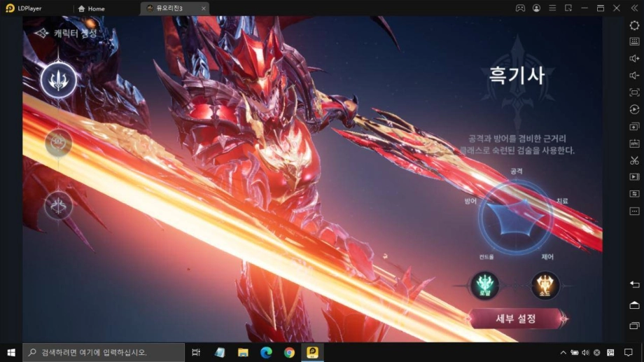
Task: Click the 흑기사 class title
Action: point(517,76)
